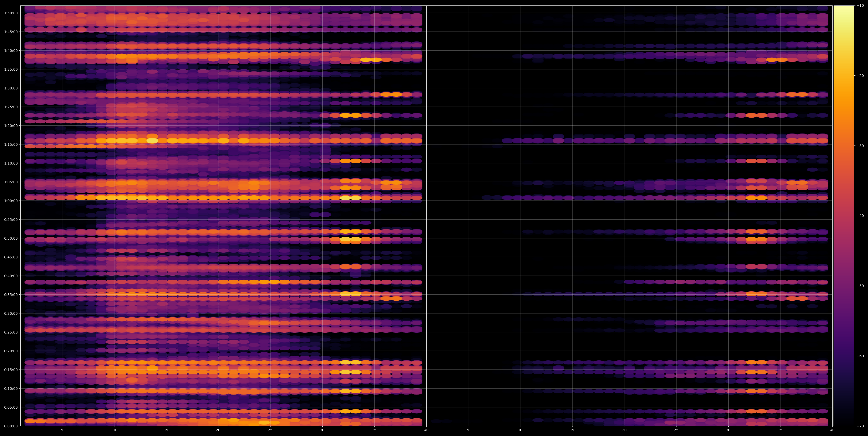Screen dimensions: 868x436
Task: Click the 1:00:00 y-axis tick label
Action: tap(10, 201)
